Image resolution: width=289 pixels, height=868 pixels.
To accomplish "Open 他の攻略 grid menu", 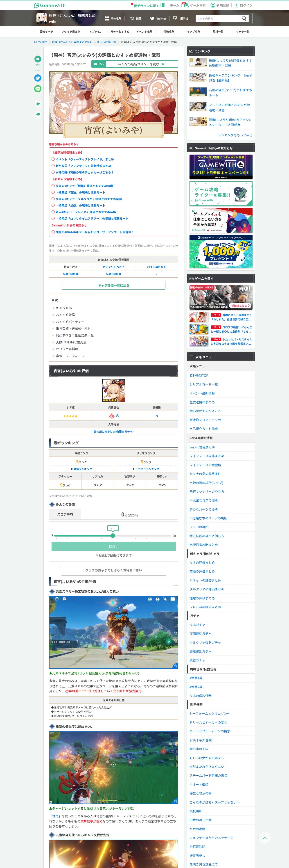I will (113, 18).
